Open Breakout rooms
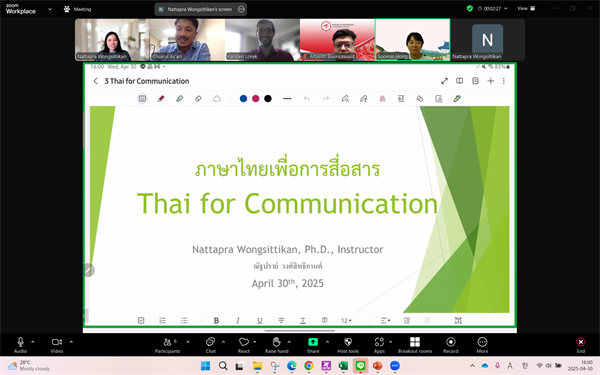Screen dimensions: 600x375 [x=415, y=345]
